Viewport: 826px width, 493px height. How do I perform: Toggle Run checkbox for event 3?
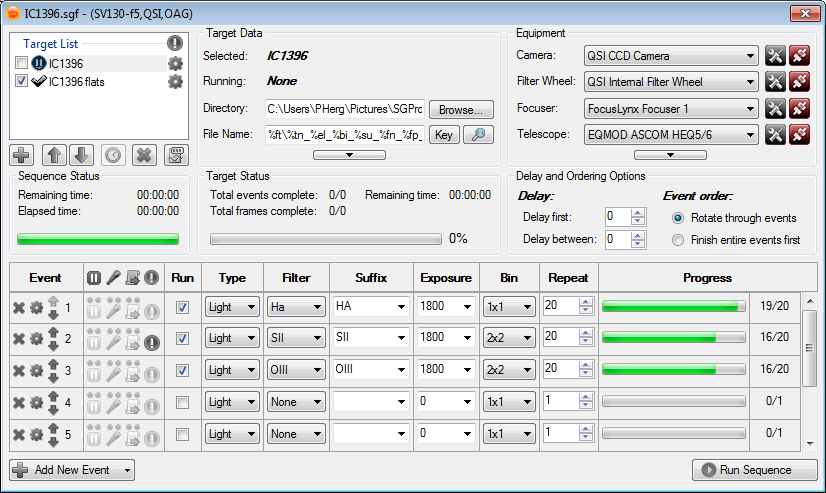point(182,370)
